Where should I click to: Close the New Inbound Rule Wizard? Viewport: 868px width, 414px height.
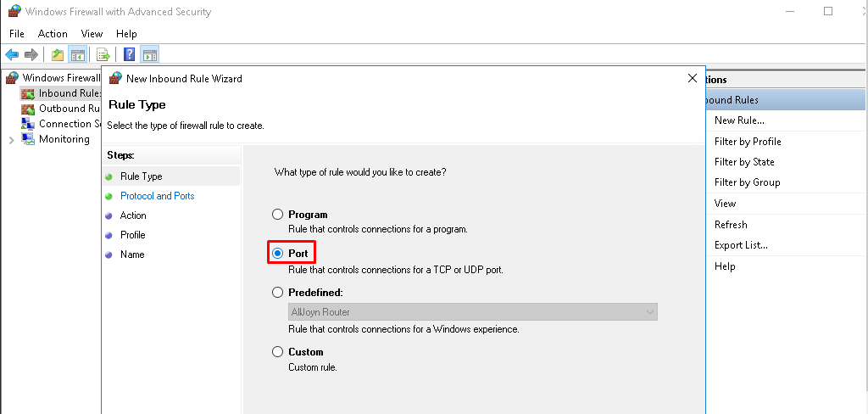693,78
